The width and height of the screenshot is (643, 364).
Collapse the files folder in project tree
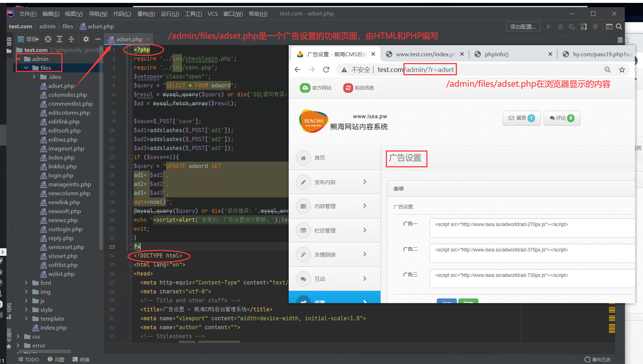pyautogui.click(x=26, y=67)
